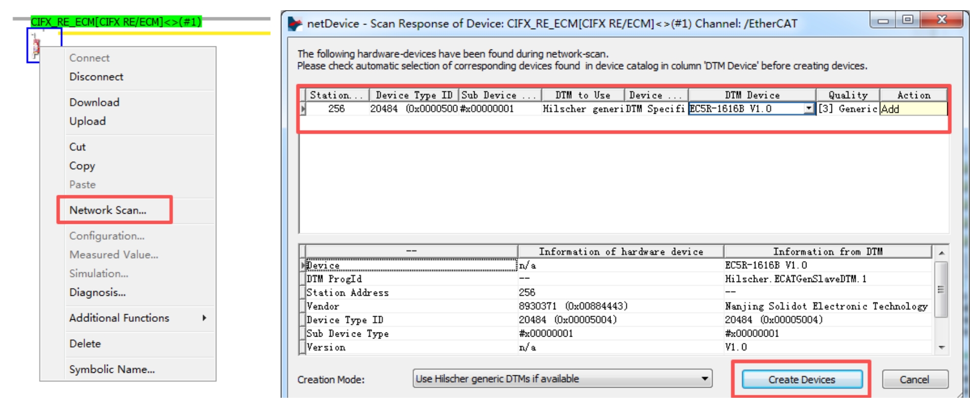This screenshot has width=980, height=408.
Task: Click the Device Type ID column header
Action: pos(413,95)
